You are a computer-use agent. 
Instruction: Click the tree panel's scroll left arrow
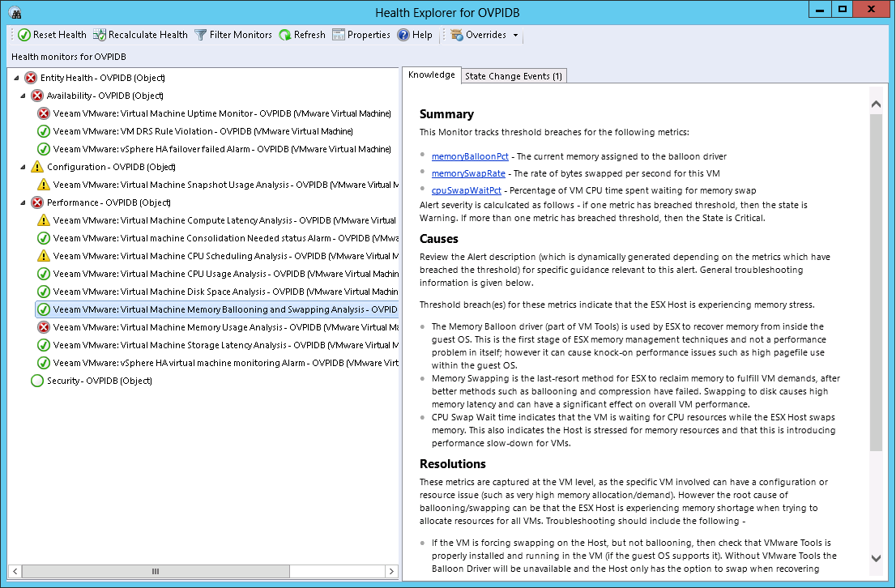pos(15,572)
